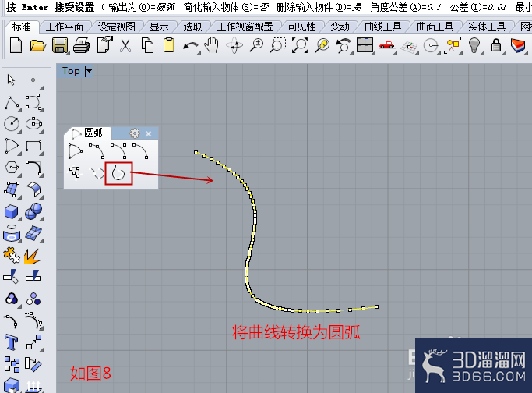Select the Ellipse tool in sidebar
The width and height of the screenshot is (532, 393).
(34, 124)
